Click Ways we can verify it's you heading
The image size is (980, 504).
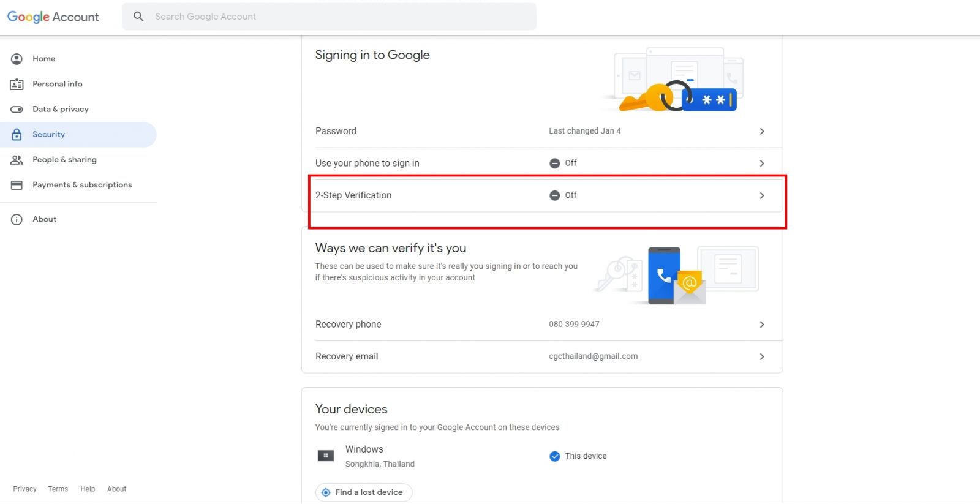coord(391,248)
